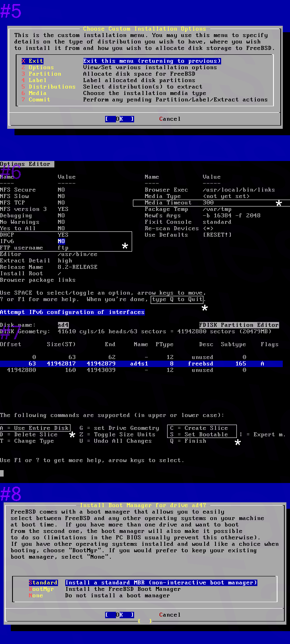Click the 'S = Set Bootable' command
The width and height of the screenshot is (290, 644).
pyautogui.click(x=199, y=435)
